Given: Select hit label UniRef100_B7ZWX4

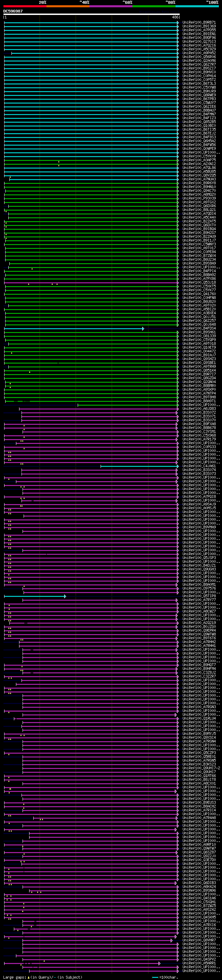Looking at the screenshot, I should 199,256.
